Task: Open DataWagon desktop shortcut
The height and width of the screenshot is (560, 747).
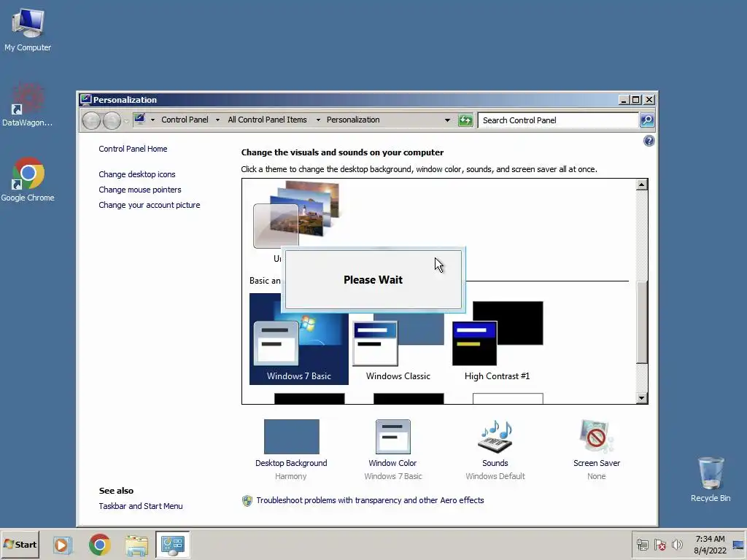Action: coord(27,105)
